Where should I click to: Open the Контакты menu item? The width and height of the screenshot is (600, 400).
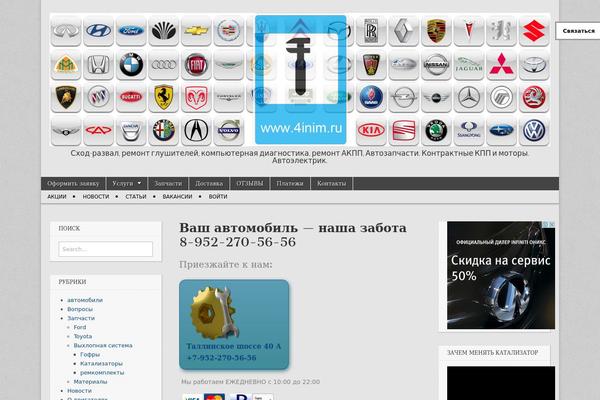(331, 183)
